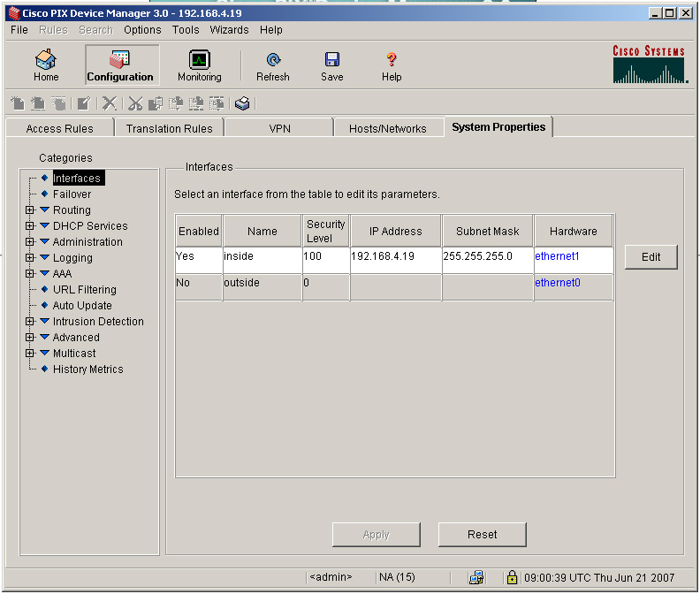This screenshot has height=594, width=700.
Task: Open the Wizards menu
Action: pyautogui.click(x=229, y=30)
